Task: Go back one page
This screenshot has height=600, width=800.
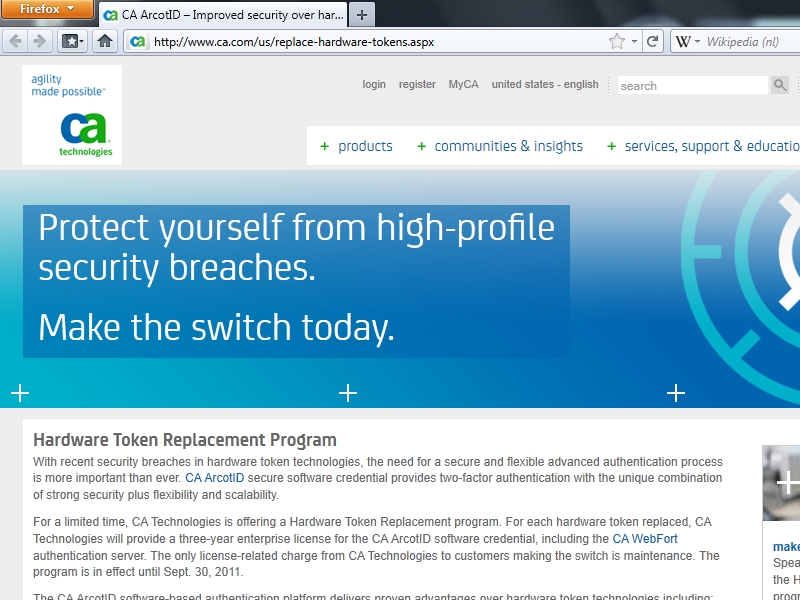Action: click(15, 41)
